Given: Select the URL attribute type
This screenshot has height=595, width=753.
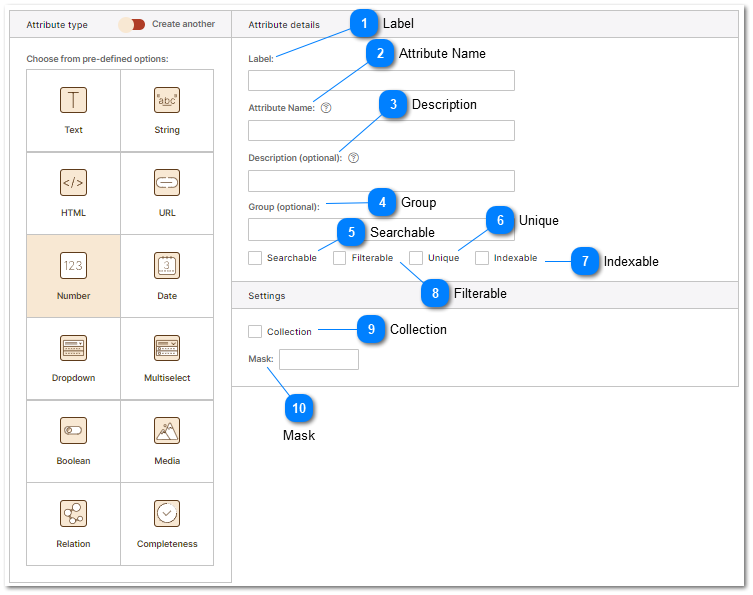Looking at the screenshot, I should (167, 183).
